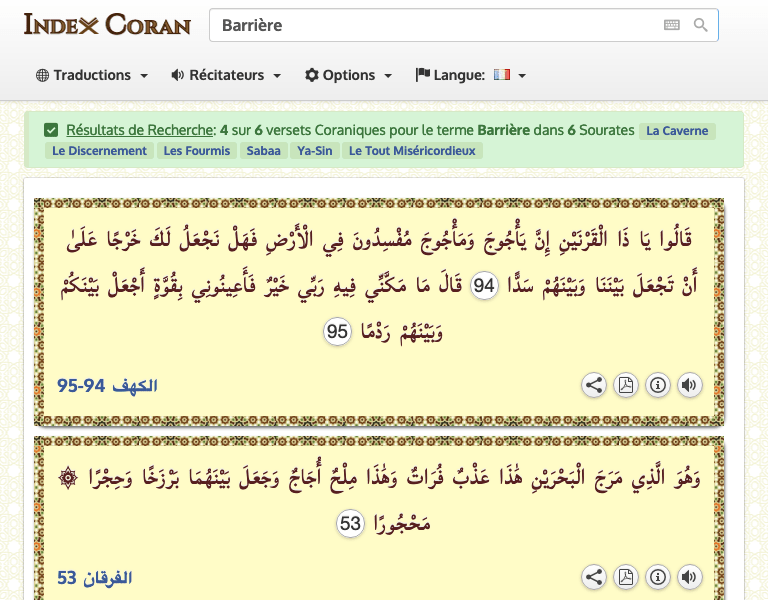768x600 pixels.
Task: Toggle the green search results checkbox
Action: [x=51, y=130]
